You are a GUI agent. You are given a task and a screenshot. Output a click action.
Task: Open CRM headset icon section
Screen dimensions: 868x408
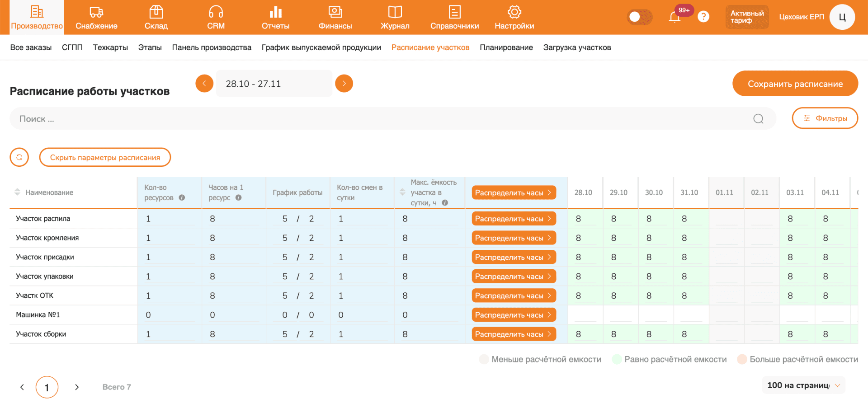click(216, 17)
